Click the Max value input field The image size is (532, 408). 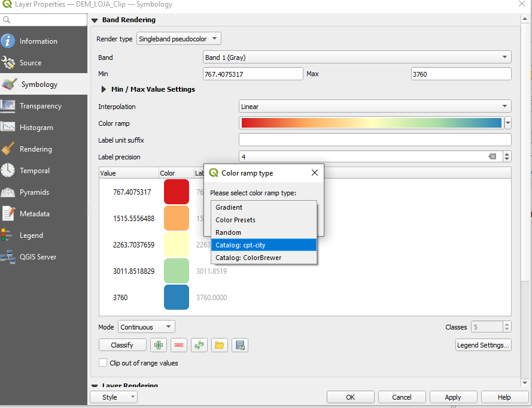pyautogui.click(x=461, y=74)
